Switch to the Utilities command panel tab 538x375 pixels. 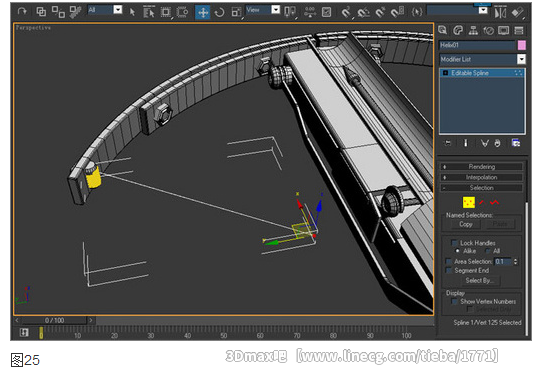519,30
